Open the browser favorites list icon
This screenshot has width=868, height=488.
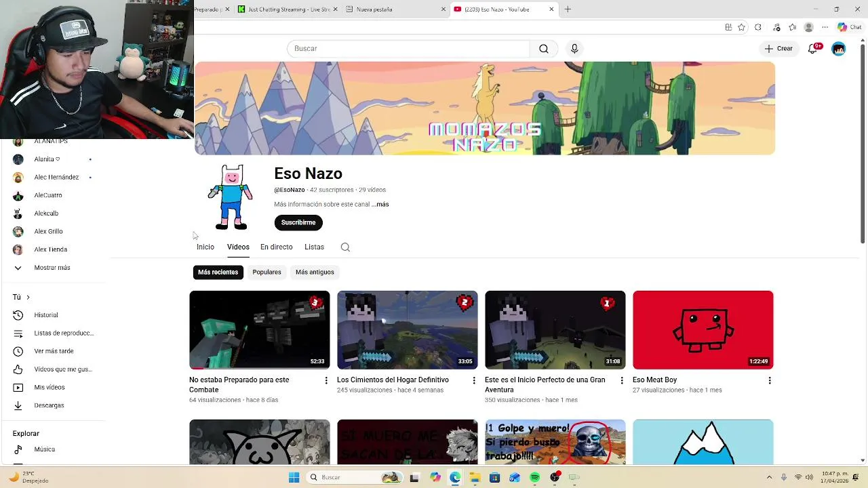(793, 27)
